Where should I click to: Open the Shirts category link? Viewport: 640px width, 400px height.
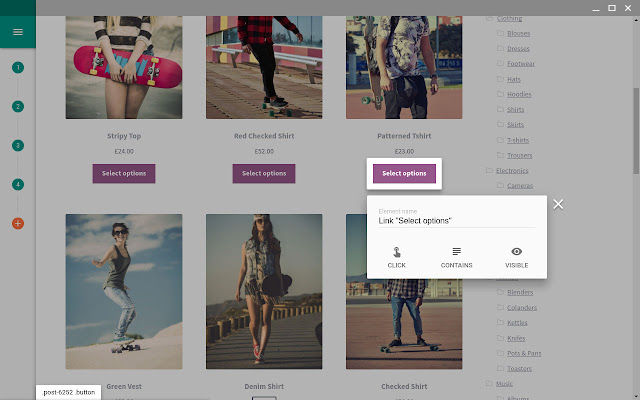click(x=515, y=109)
